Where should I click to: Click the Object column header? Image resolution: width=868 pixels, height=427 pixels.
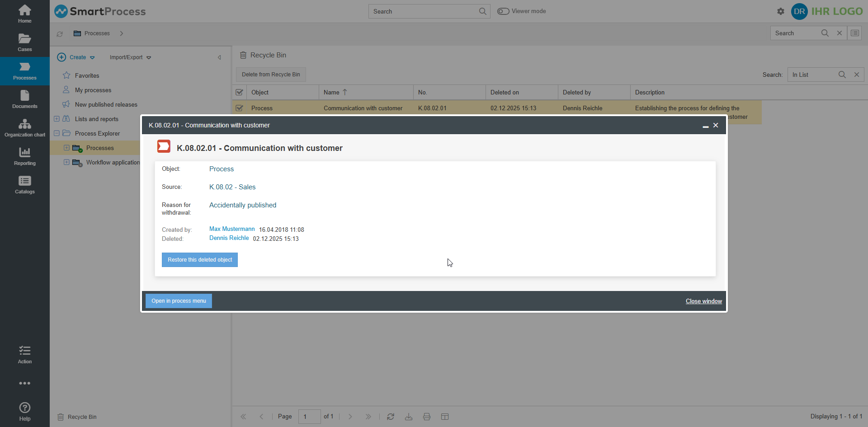point(283,92)
